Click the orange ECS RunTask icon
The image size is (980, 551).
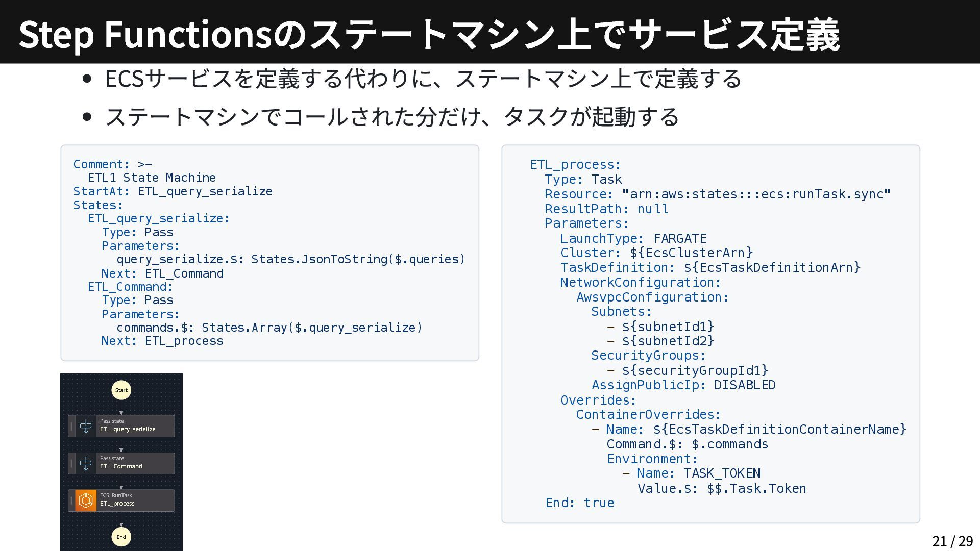click(x=86, y=500)
